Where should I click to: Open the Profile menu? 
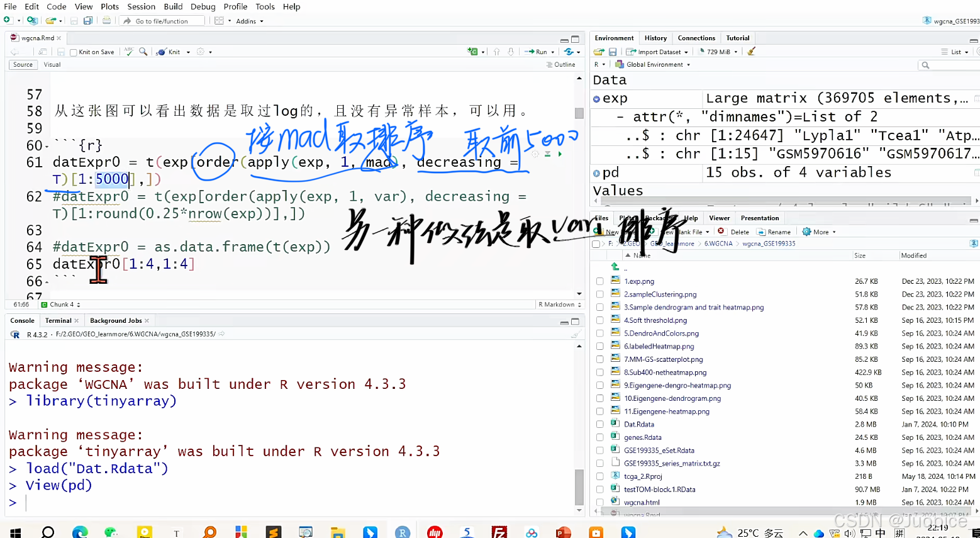235,6
